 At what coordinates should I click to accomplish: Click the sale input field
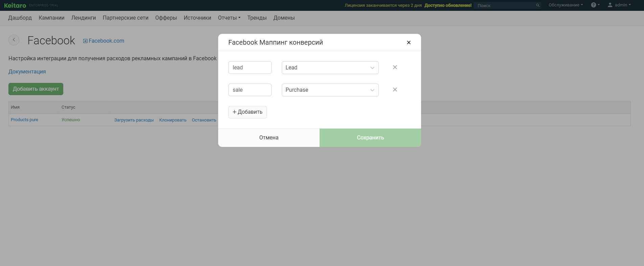tap(250, 90)
